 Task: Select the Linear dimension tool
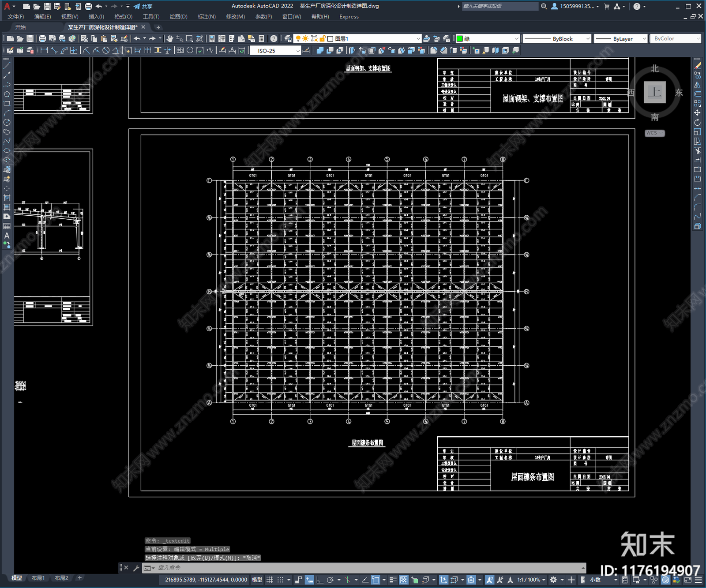pyautogui.click(x=44, y=50)
